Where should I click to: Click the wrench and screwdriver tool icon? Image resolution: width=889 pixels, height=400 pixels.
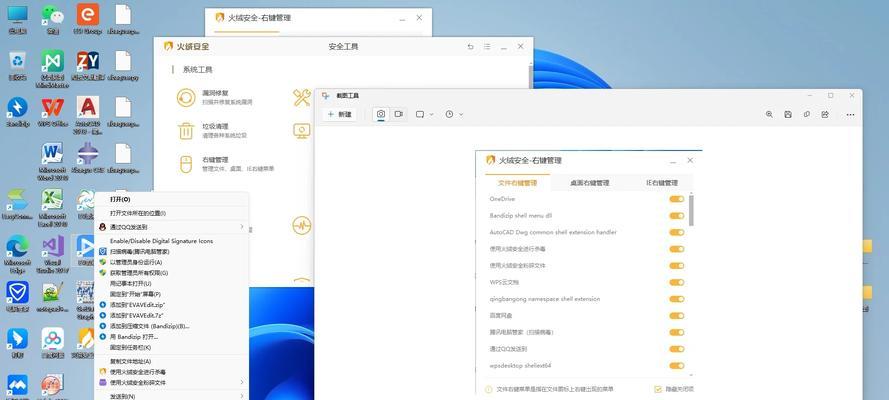point(302,97)
